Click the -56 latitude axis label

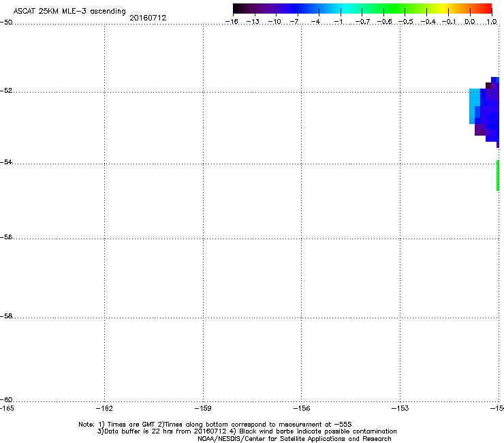tap(6, 237)
